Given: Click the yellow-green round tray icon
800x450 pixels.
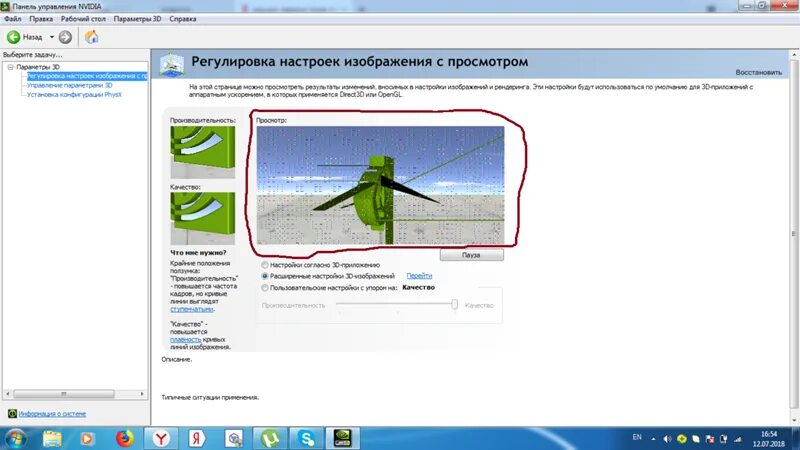Looking at the screenshot, I should pos(682,439).
